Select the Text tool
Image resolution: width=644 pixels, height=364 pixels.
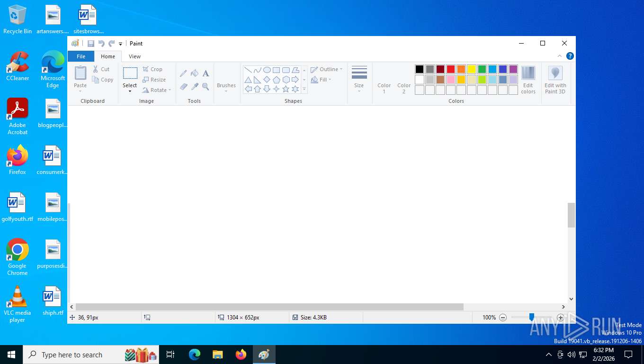click(x=206, y=73)
